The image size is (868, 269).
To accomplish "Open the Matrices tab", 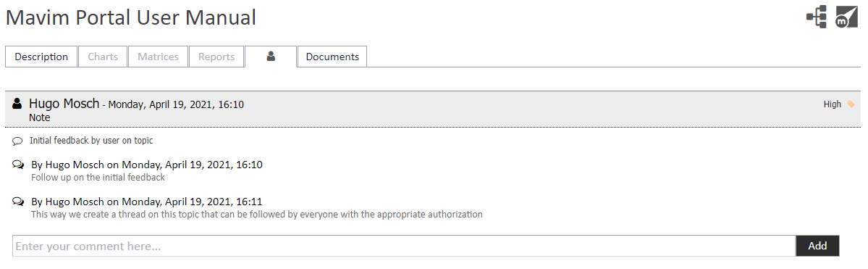I will 158,57.
